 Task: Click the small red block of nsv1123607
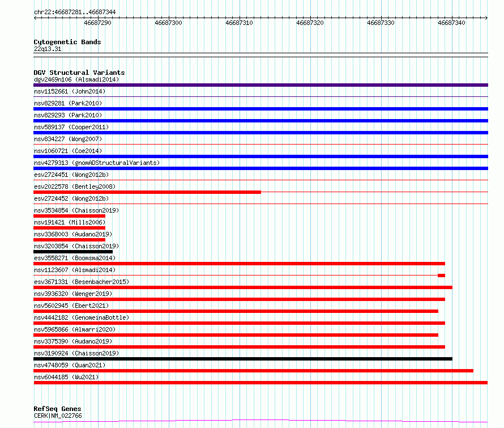[441, 276]
